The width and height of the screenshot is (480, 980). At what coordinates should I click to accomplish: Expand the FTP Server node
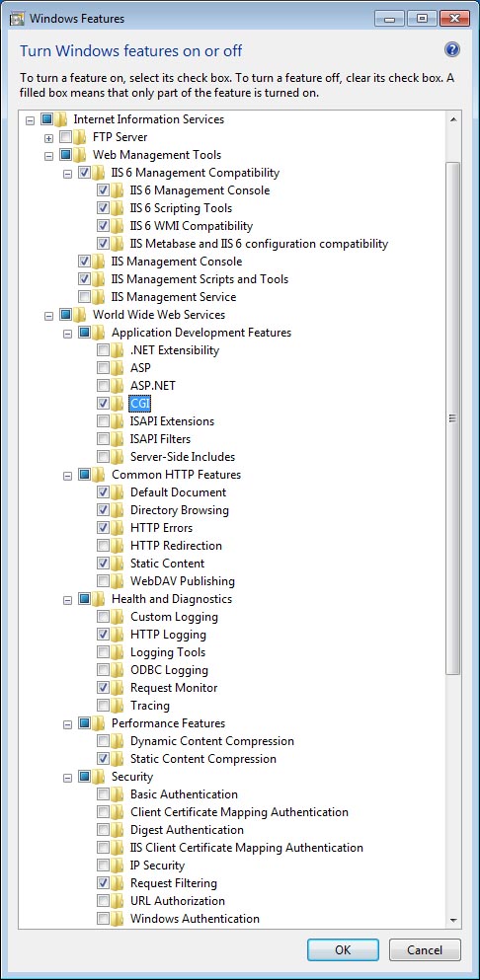pyautogui.click(x=48, y=137)
